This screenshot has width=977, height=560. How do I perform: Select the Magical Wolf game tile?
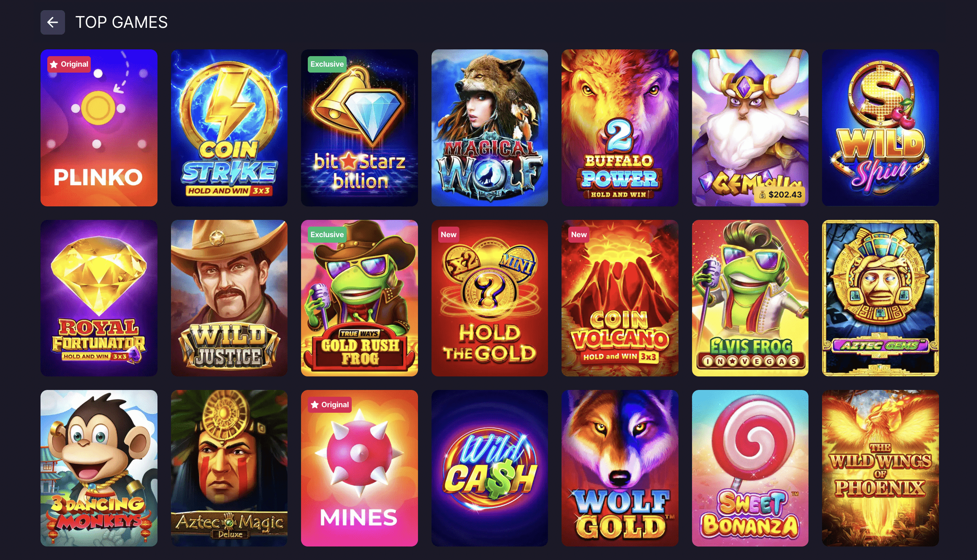(490, 128)
